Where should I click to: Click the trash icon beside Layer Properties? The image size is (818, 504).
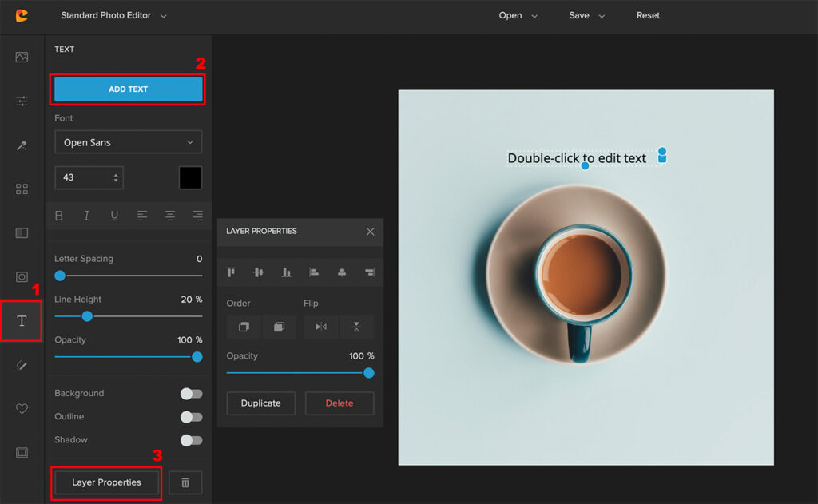coord(185,482)
